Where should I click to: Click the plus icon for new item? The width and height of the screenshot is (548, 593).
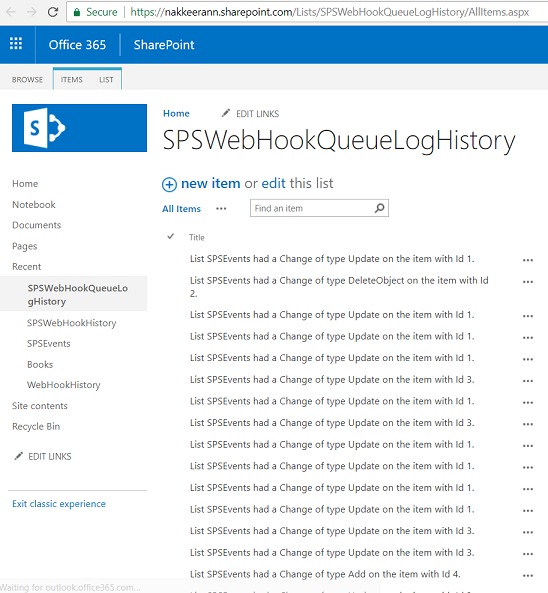click(169, 185)
